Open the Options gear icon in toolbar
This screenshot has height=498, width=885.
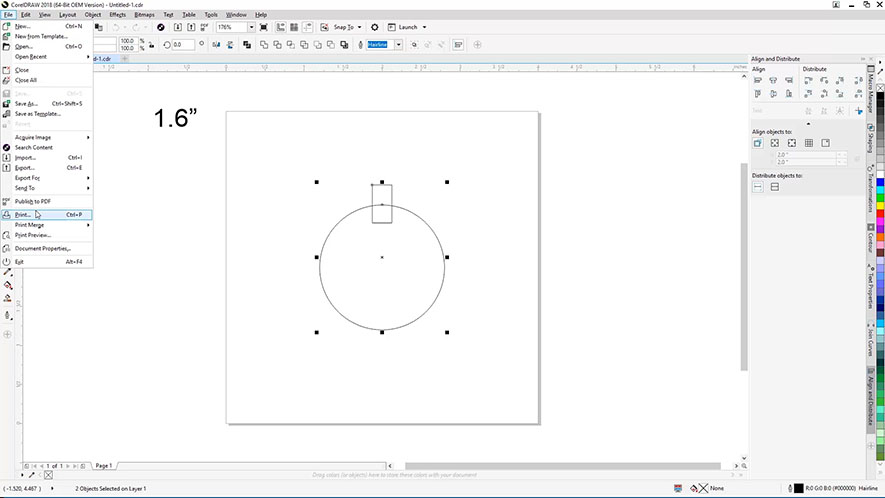coord(375,27)
